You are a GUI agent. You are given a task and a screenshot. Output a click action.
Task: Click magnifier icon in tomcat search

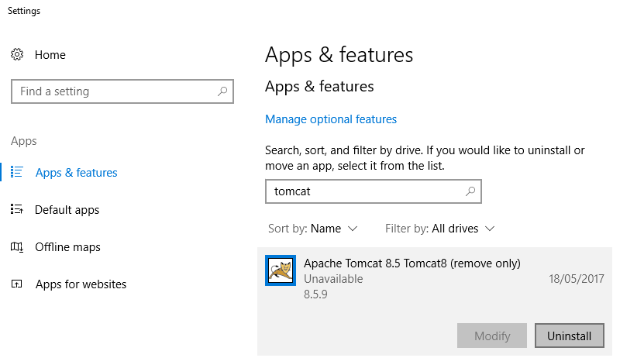pos(470,191)
